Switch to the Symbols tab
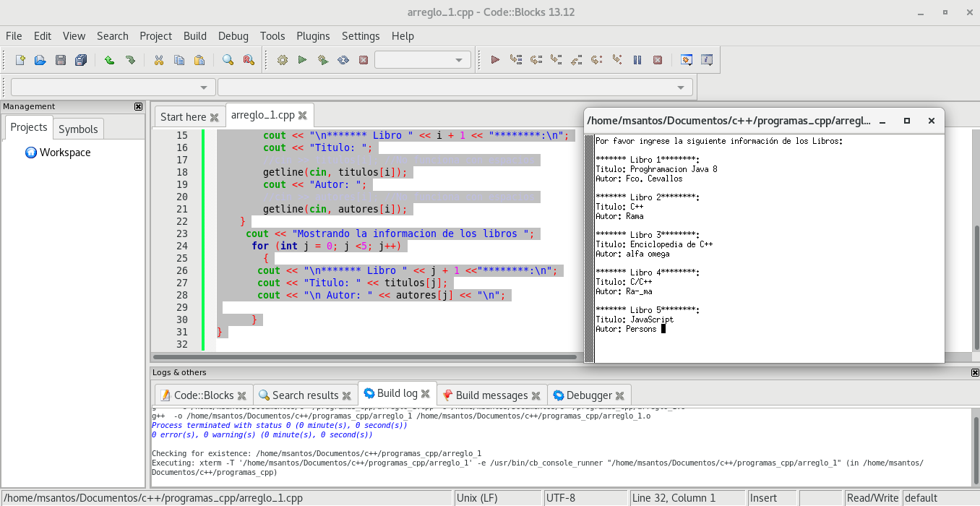The image size is (980, 506). (78, 129)
